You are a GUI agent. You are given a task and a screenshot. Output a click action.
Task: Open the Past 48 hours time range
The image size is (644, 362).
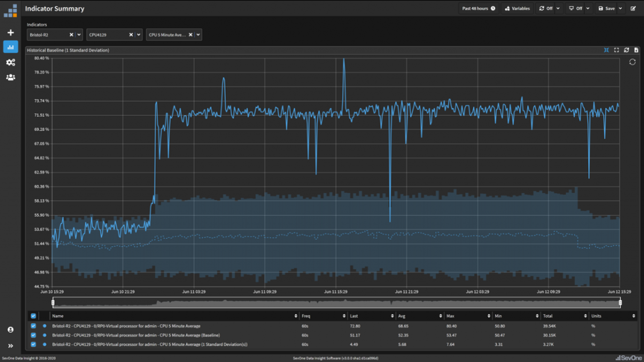tap(479, 8)
